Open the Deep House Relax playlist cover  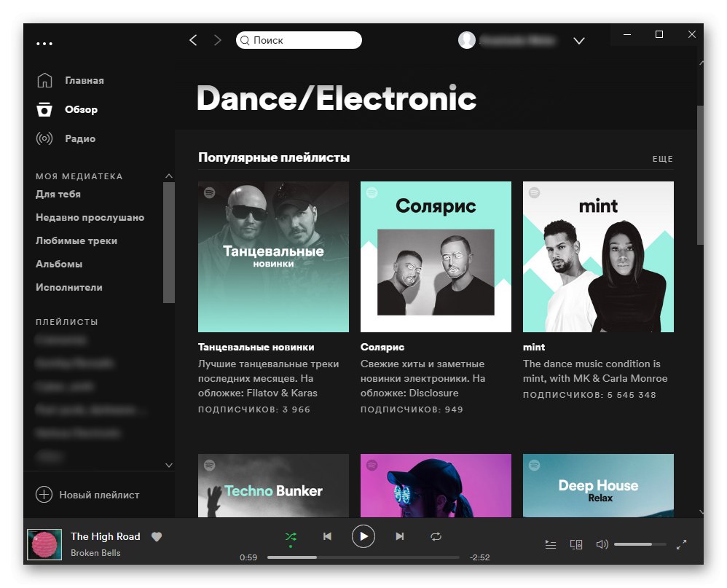tap(598, 485)
